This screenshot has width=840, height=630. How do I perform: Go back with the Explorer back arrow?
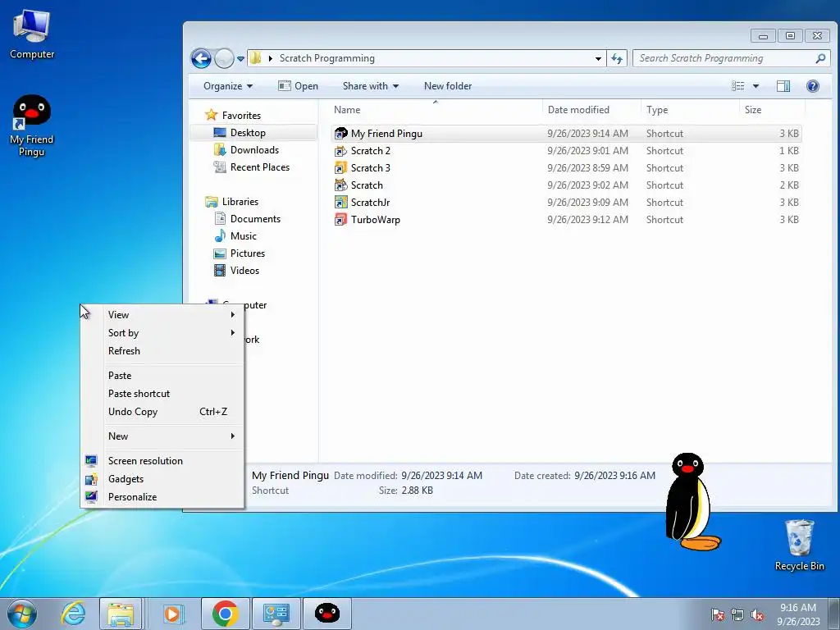(202, 58)
